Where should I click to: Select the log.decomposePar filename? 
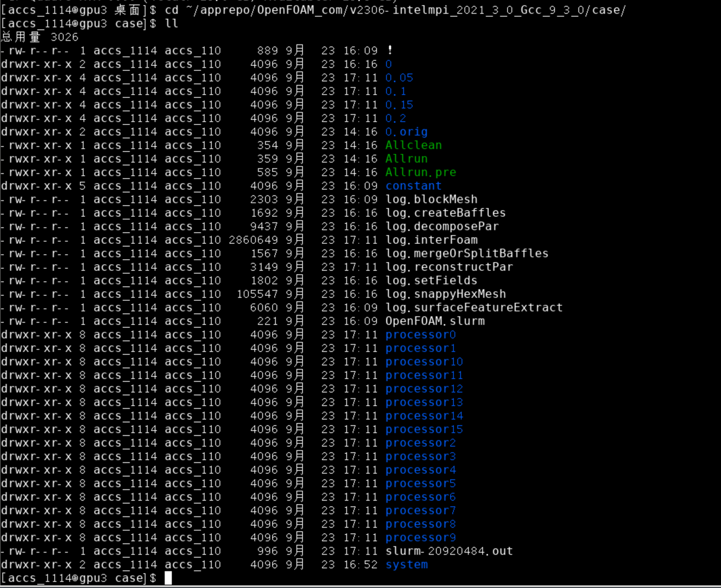click(x=442, y=226)
